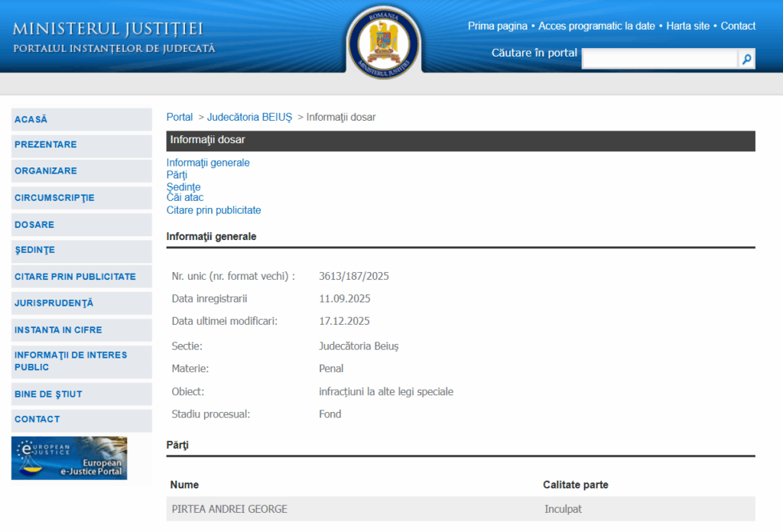
Task: Open the ACASĂ sidebar menu item
Action: point(31,119)
